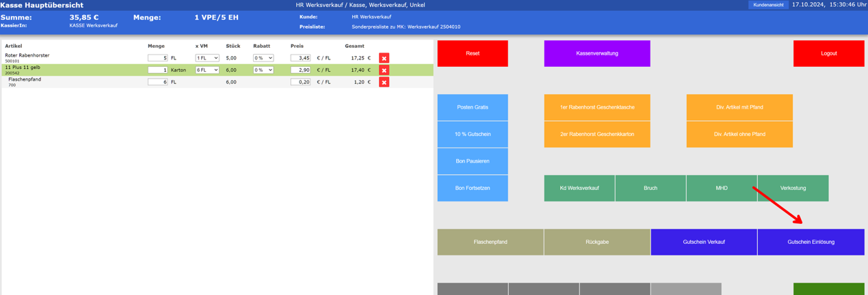
Task: Open Kassenverwaltung
Action: 596,53
